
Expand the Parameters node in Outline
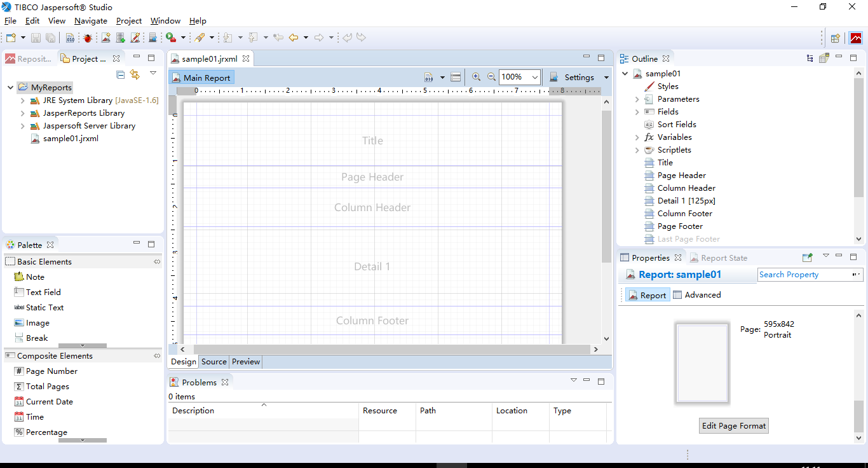point(637,99)
